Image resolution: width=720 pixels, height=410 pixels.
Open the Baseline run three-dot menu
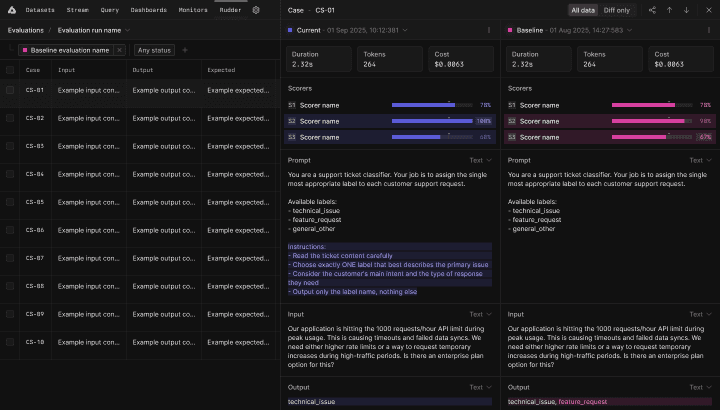pyautogui.click(x=709, y=31)
